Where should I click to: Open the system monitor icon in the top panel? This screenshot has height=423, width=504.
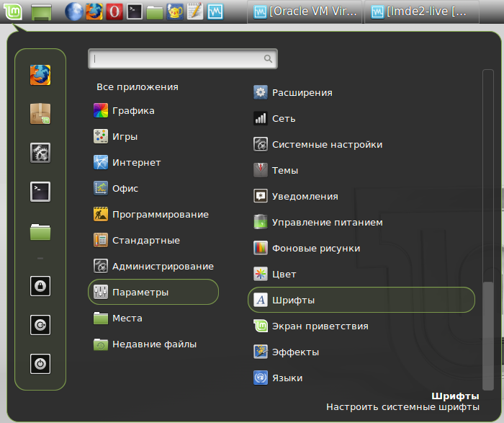(215, 12)
